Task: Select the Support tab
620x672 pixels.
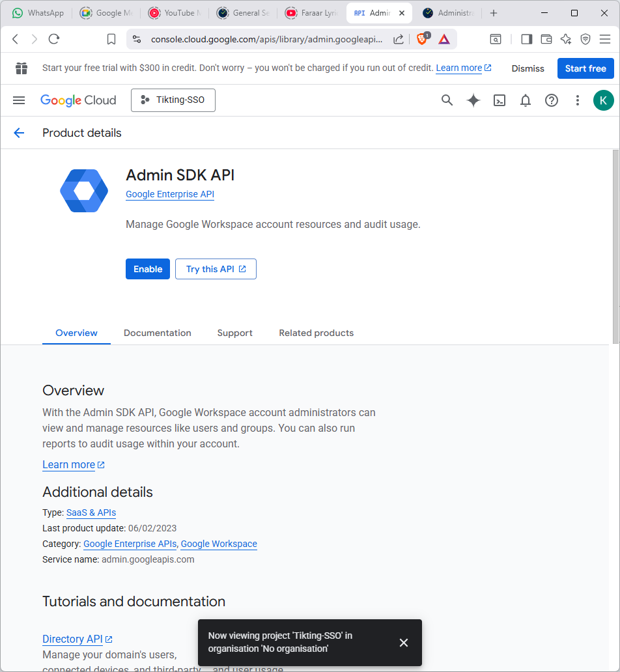Action: (x=234, y=333)
